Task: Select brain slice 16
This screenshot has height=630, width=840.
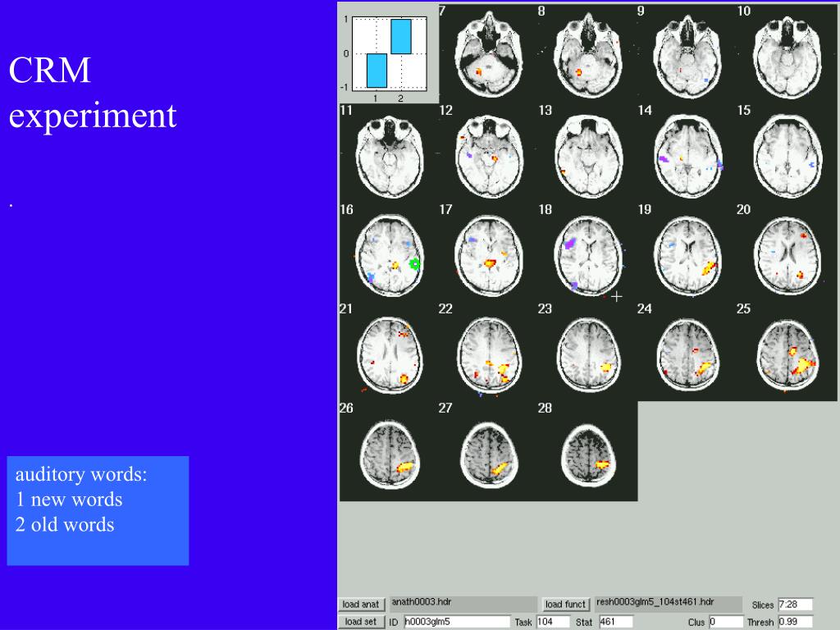Action: 390,255
